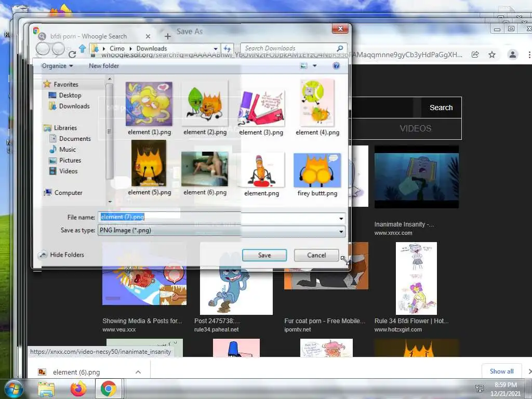
Task: Click the Chrome taskbar icon
Action: point(108,389)
